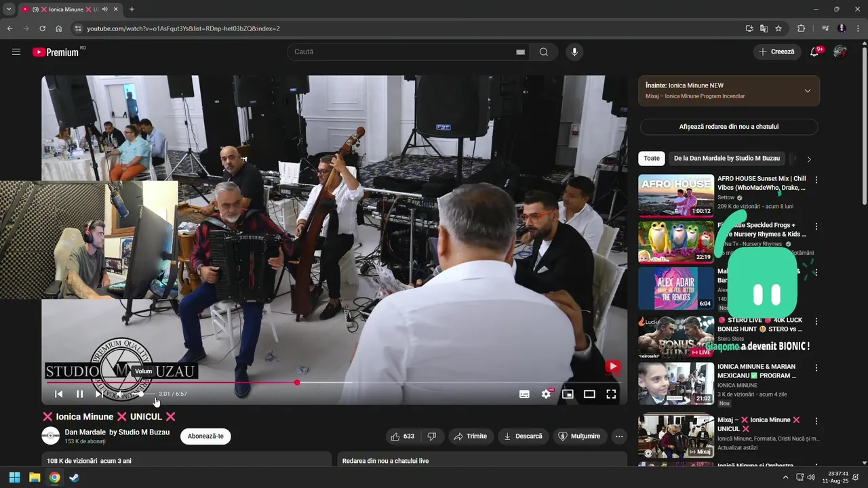The width and height of the screenshot is (868, 488).
Task: Open browser extensions puzzle icon
Action: tap(802, 28)
